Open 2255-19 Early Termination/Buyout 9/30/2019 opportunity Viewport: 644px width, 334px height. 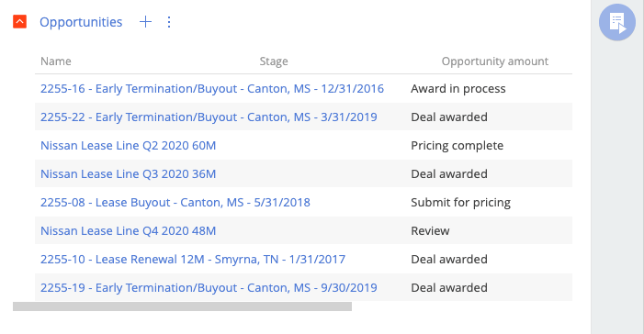pyautogui.click(x=209, y=287)
